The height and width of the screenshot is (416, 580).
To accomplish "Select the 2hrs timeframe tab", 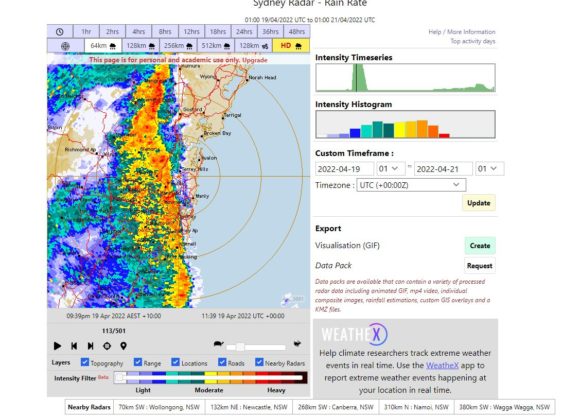I will (x=112, y=32).
